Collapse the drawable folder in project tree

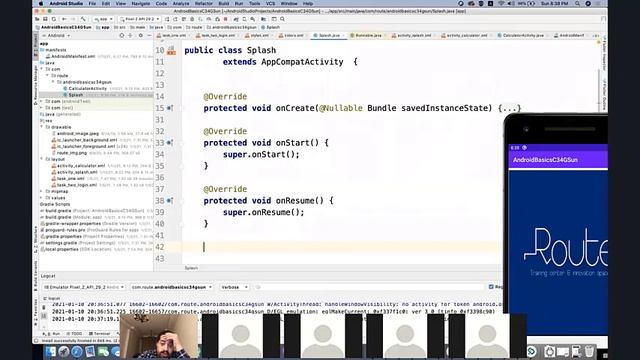tap(42, 127)
